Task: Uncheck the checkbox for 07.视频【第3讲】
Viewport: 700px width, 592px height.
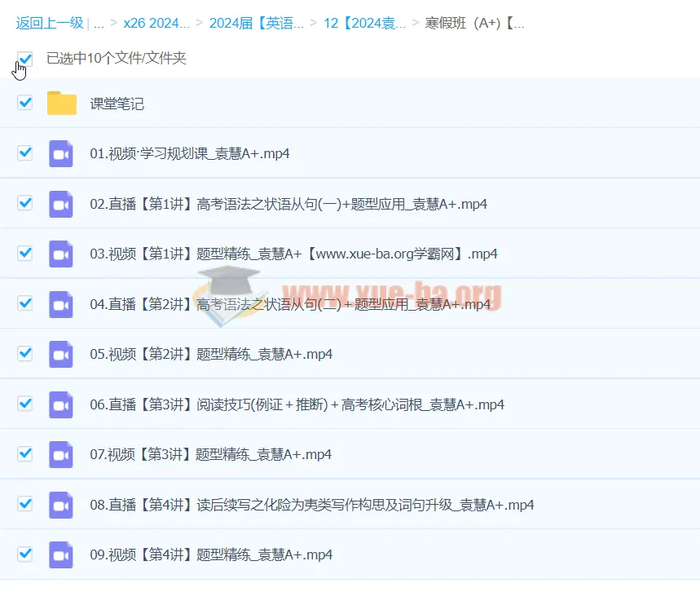Action: (24, 454)
